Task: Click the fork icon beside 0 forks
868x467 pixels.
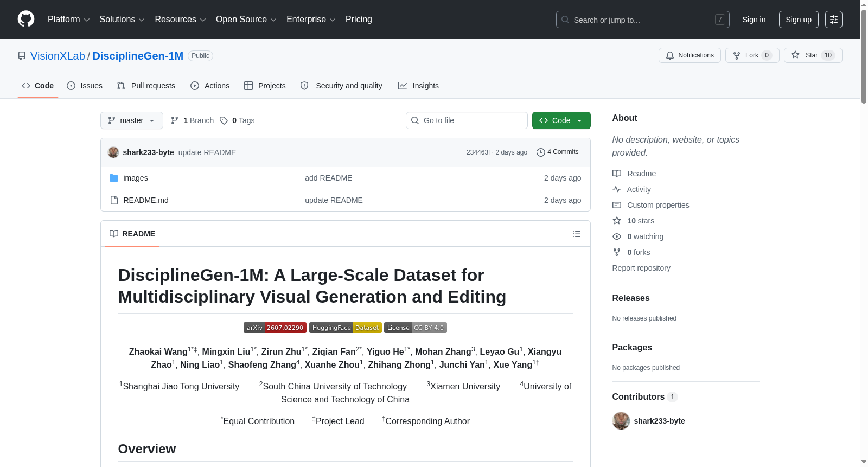Action: click(x=617, y=252)
